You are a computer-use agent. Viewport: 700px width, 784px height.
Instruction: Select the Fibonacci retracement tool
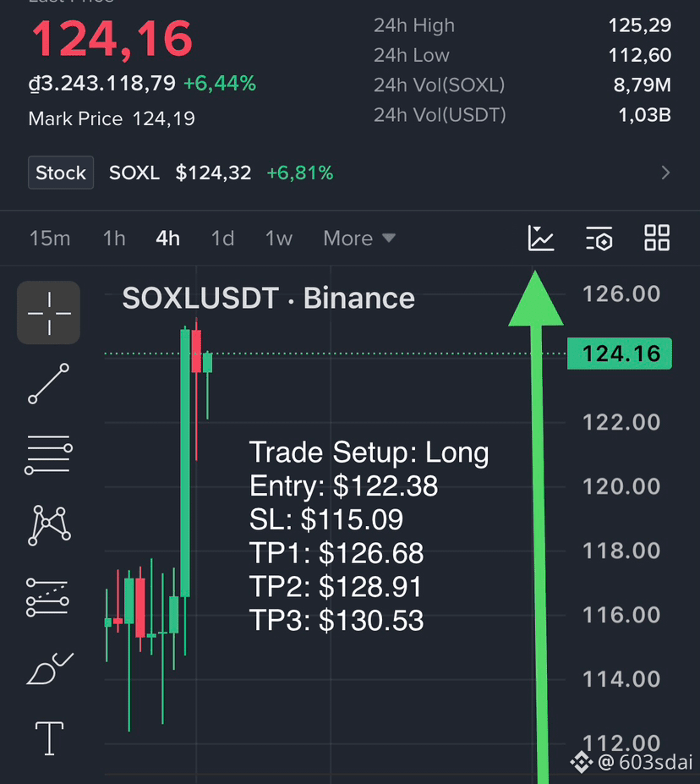[47, 597]
